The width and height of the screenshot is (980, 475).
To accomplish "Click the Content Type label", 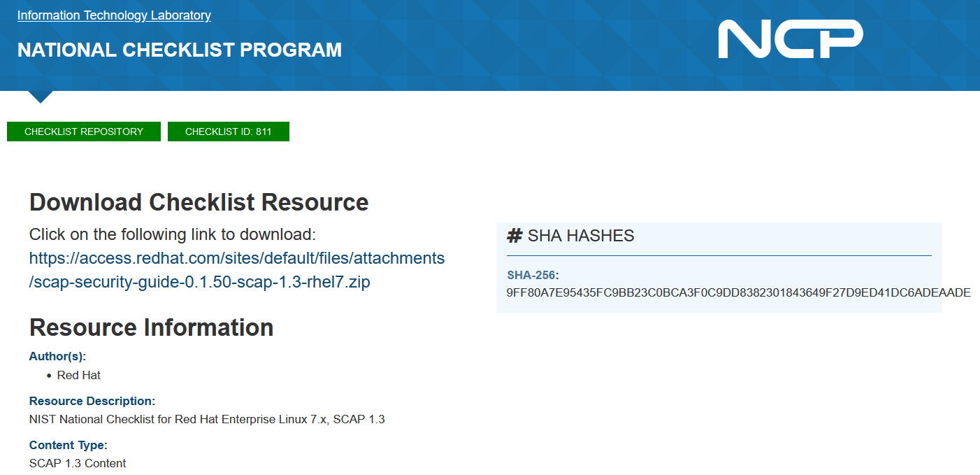I will 68,445.
